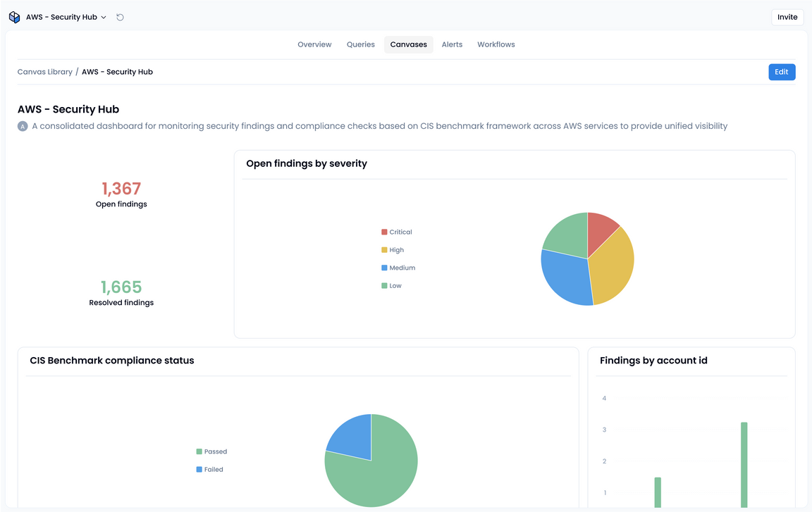Click the Critical legend swatch
Viewport: 812px width, 512px height.
click(x=384, y=232)
